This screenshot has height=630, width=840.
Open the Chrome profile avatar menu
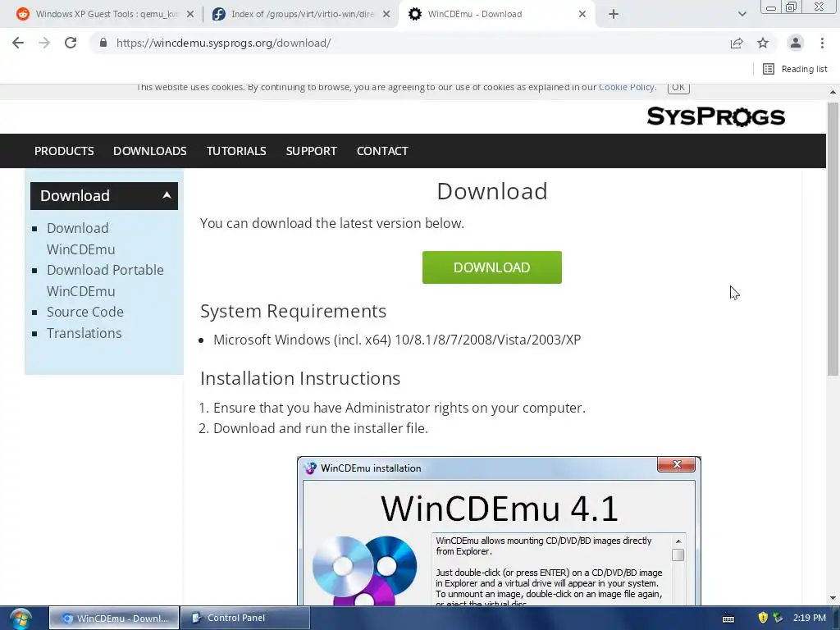coord(796,43)
